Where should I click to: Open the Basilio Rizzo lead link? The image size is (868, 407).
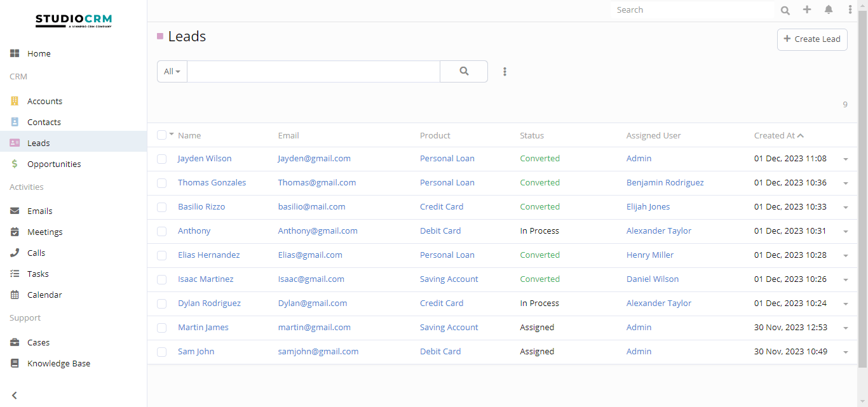coord(201,206)
